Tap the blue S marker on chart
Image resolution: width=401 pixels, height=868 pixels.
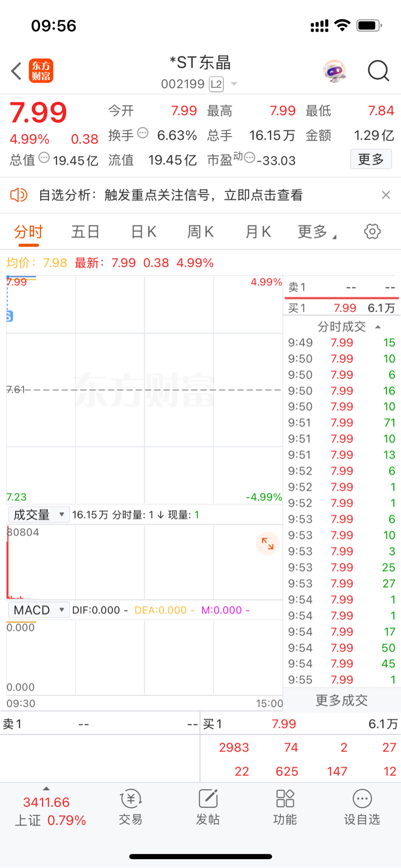pyautogui.click(x=9, y=316)
